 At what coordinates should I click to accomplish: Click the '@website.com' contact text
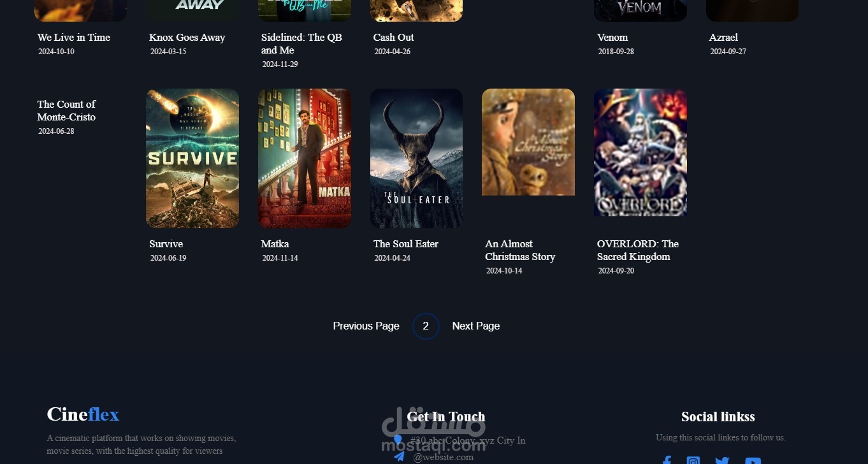tap(444, 457)
